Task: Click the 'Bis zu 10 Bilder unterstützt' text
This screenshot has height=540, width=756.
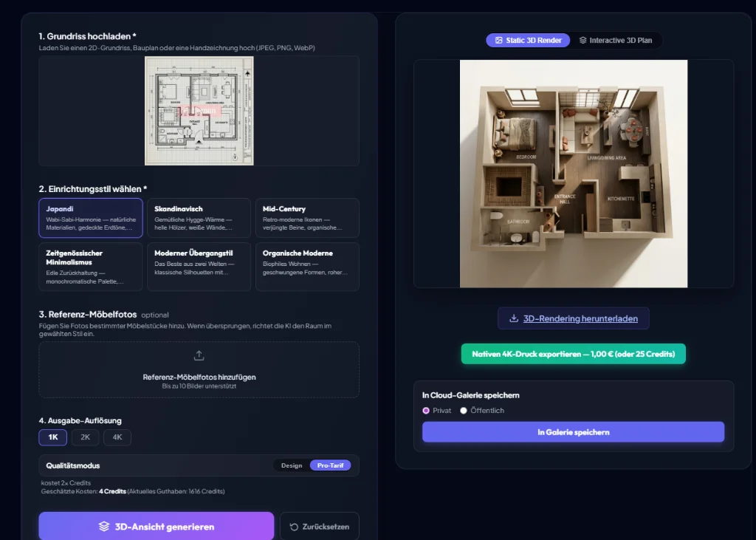Action: [199, 386]
